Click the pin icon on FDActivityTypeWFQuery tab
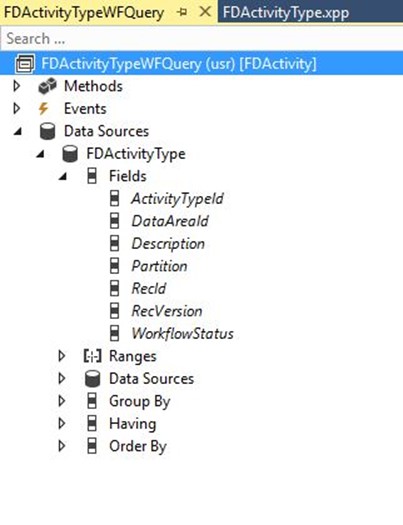The width and height of the screenshot is (403, 525). click(182, 12)
